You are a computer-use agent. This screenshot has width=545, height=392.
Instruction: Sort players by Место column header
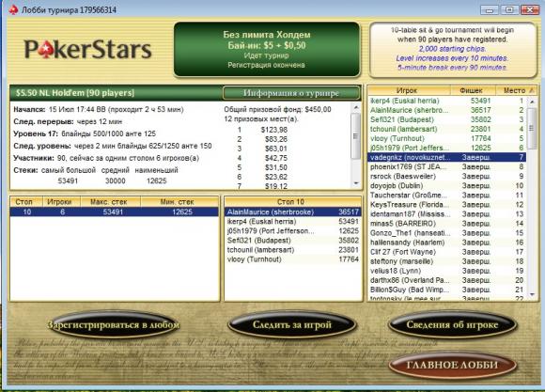[516, 90]
